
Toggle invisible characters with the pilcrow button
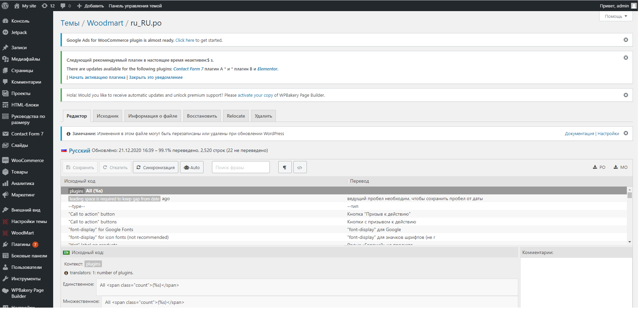[x=285, y=167]
